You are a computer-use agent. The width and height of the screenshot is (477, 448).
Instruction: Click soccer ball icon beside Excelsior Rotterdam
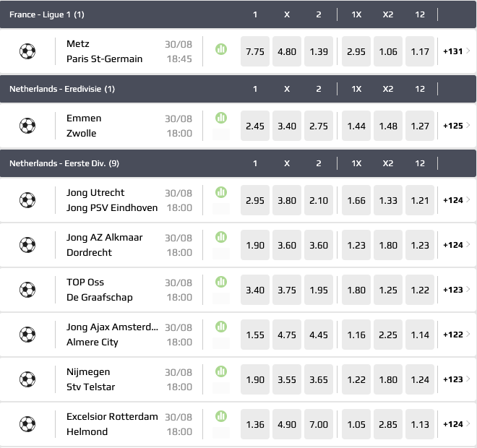[27, 424]
